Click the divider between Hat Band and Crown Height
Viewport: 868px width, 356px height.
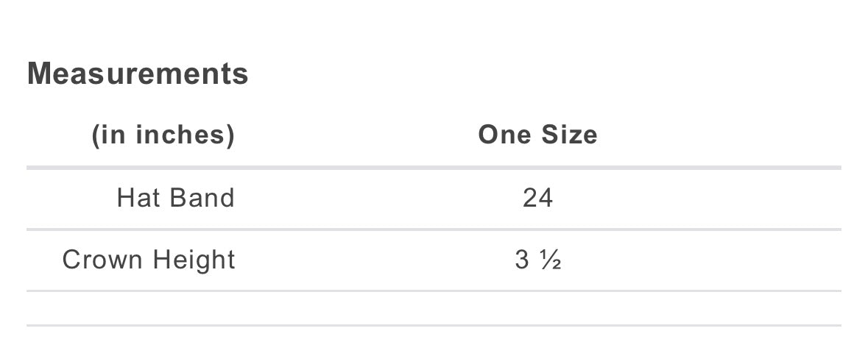(433, 229)
